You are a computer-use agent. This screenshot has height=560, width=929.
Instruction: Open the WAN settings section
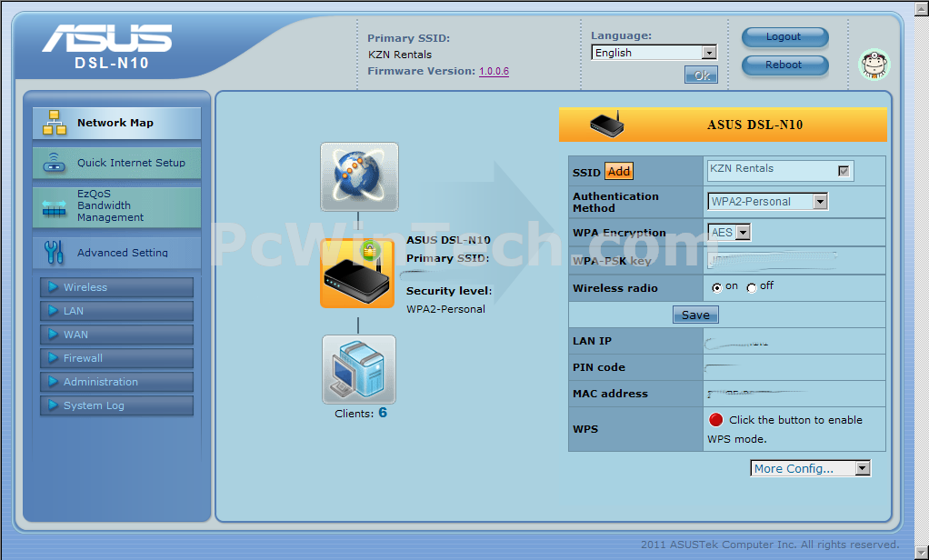point(116,335)
